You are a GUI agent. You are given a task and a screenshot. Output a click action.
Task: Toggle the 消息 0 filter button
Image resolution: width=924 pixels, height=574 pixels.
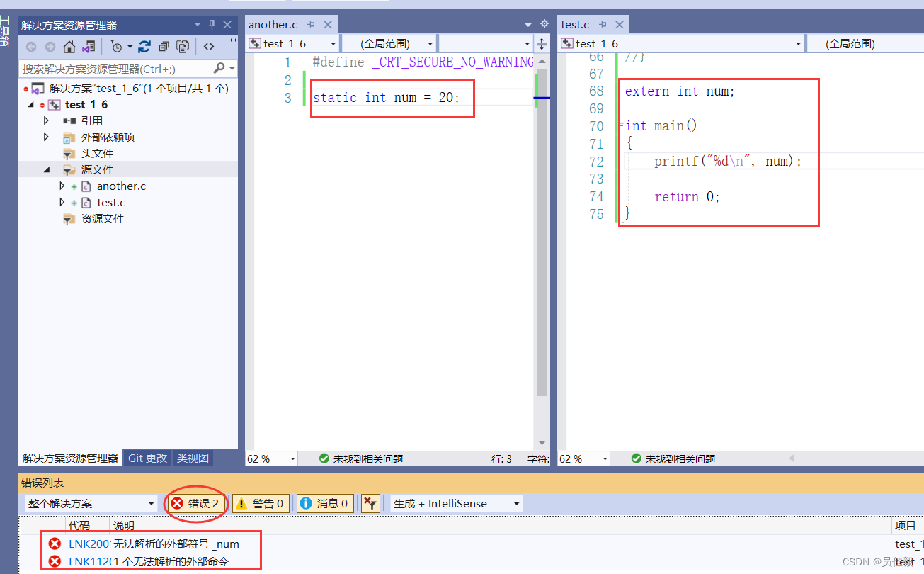[x=325, y=504]
